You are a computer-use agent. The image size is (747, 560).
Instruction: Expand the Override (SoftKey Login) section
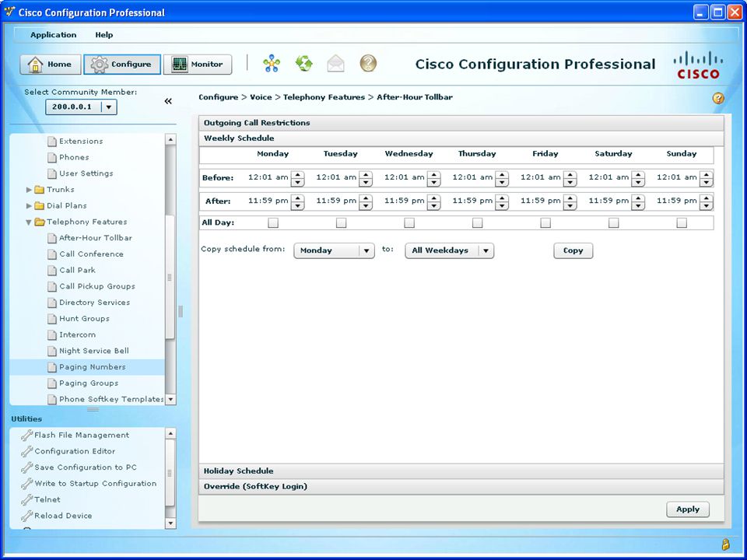(x=461, y=486)
